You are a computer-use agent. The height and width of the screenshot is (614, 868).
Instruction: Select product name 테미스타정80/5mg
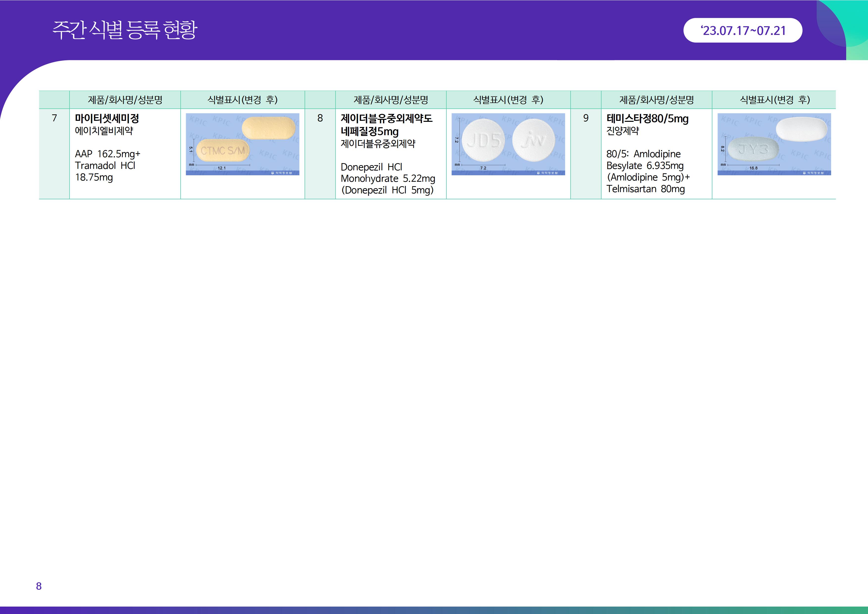(x=647, y=118)
